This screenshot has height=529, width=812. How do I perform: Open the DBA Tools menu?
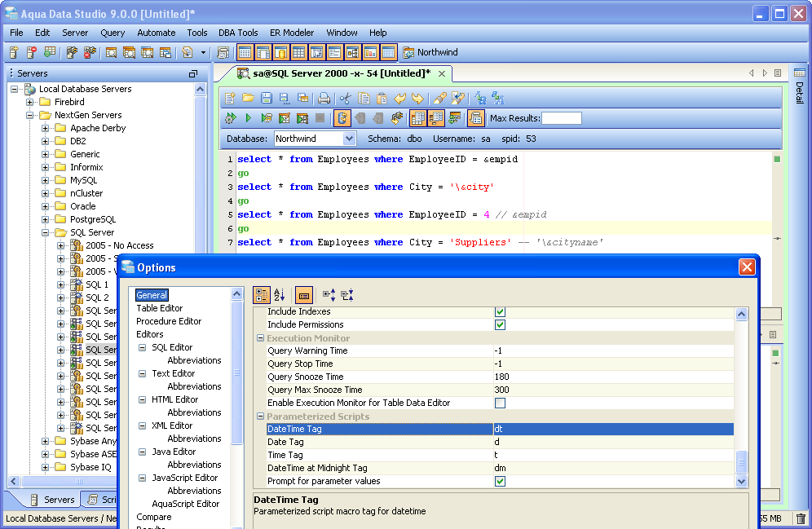(238, 33)
